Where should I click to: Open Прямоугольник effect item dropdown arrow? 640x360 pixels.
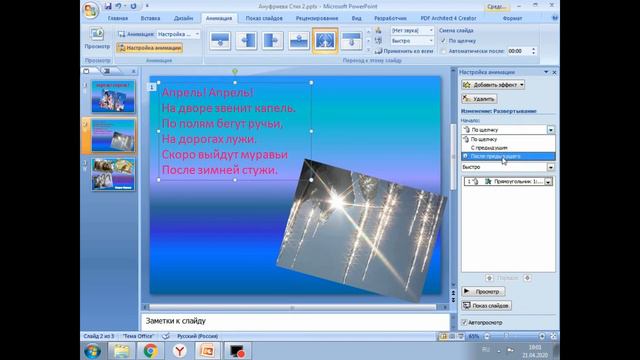[549, 182]
